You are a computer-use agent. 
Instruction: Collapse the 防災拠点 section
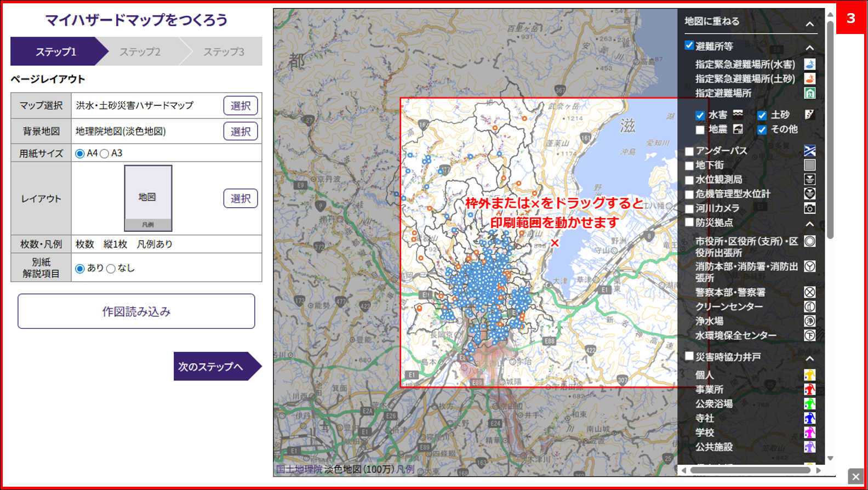click(x=809, y=224)
